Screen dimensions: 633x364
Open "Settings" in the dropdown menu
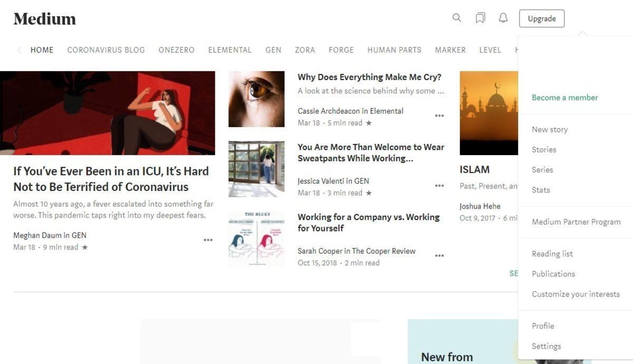tap(546, 346)
